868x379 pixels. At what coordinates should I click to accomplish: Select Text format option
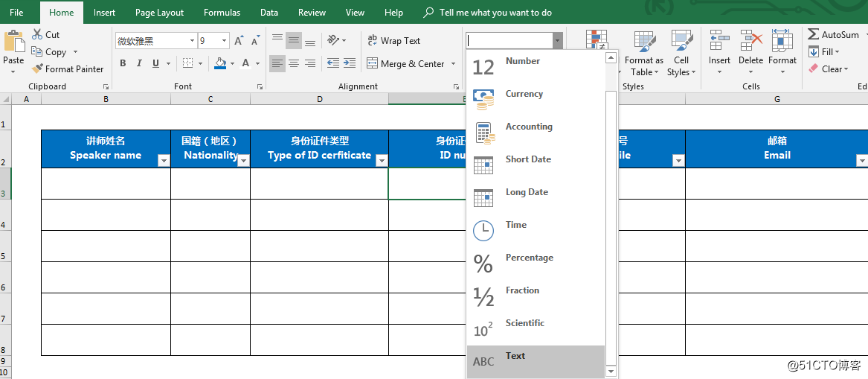pos(536,362)
